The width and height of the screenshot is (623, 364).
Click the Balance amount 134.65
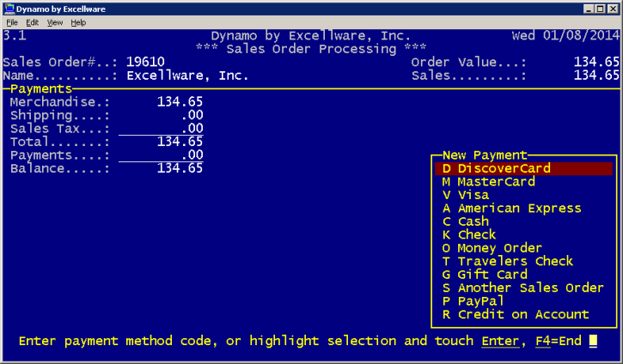click(180, 168)
